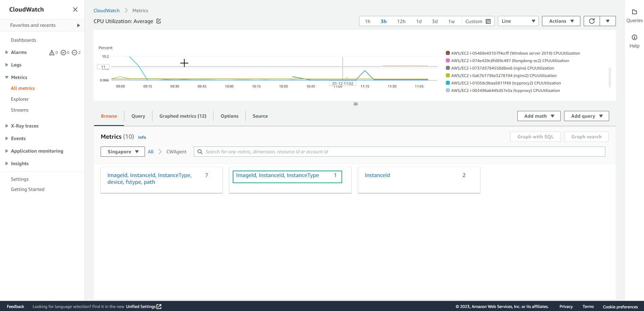Switch to the Browse tab

click(109, 116)
